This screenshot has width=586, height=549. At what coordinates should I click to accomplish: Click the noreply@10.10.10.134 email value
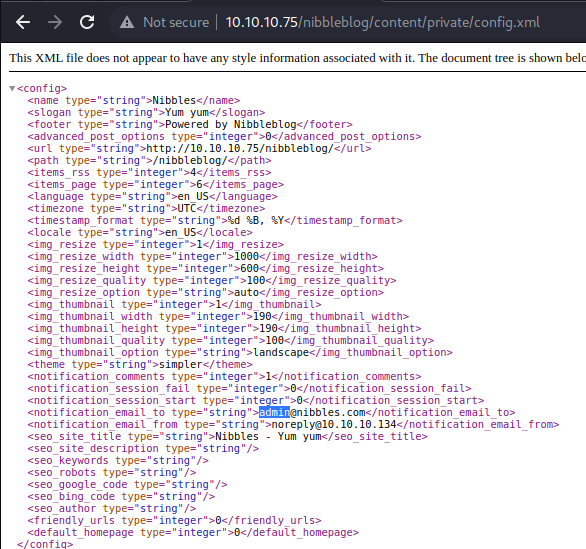334,424
